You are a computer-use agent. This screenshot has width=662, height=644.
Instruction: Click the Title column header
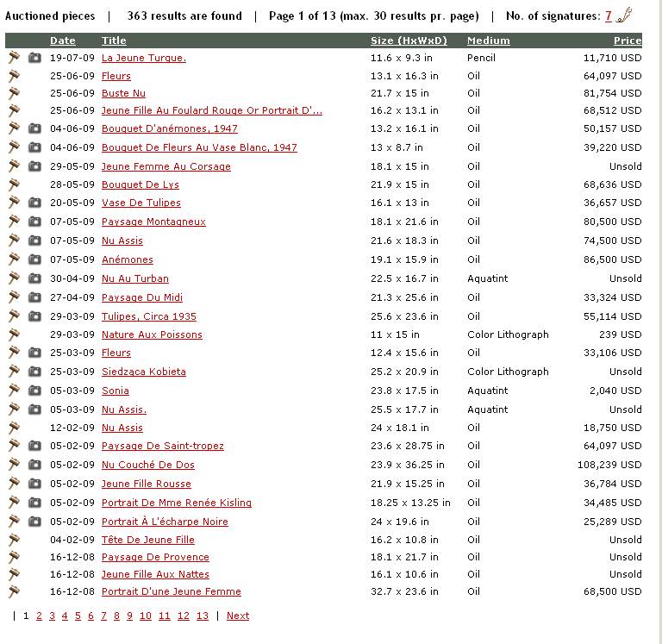114,41
